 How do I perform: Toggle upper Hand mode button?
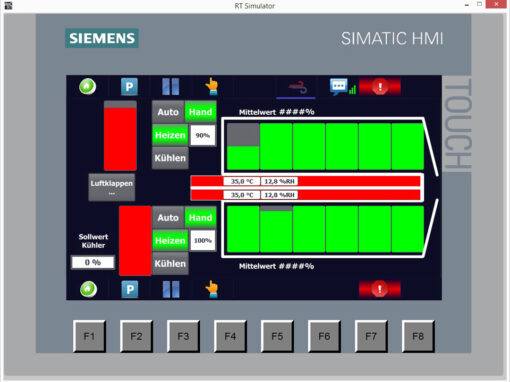(200, 112)
